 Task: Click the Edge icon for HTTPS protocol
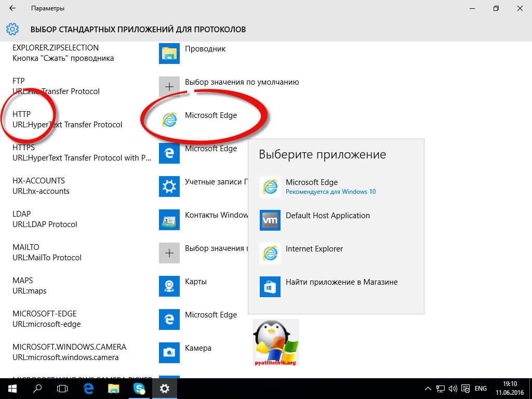click(x=169, y=153)
